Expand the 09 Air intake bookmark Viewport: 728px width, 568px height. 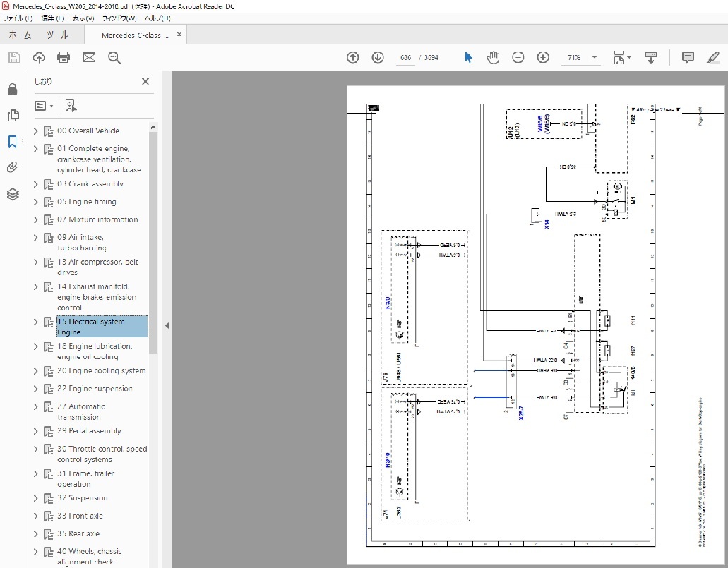pos(36,238)
